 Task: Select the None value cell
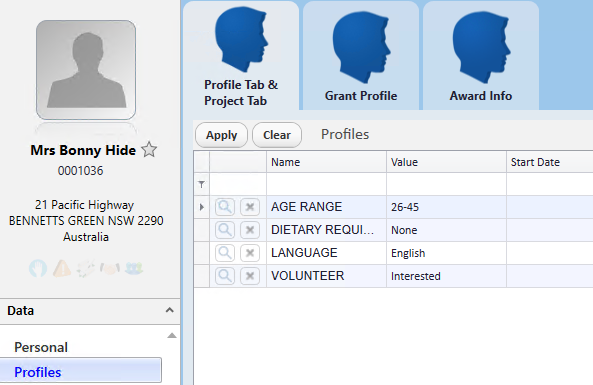click(x=446, y=230)
